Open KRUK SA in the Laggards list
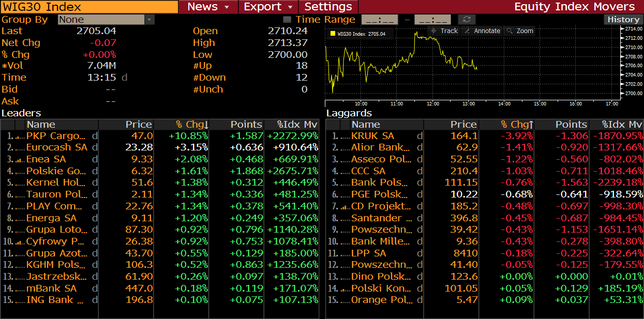This screenshot has height=319, width=644. tap(372, 136)
